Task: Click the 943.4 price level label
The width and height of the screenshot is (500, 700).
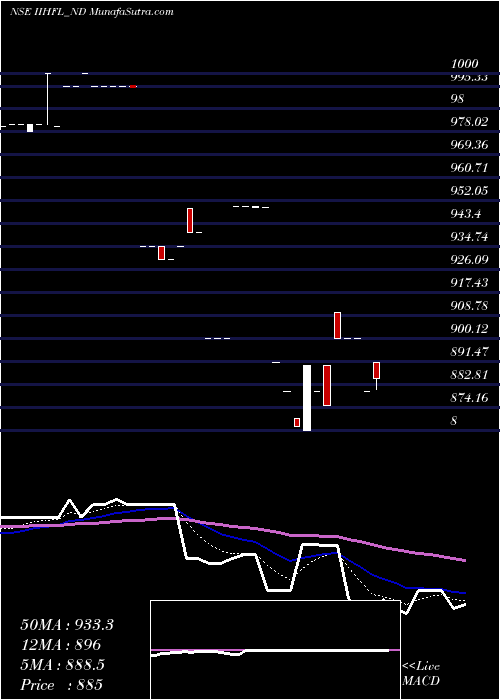Action: pyautogui.click(x=466, y=214)
